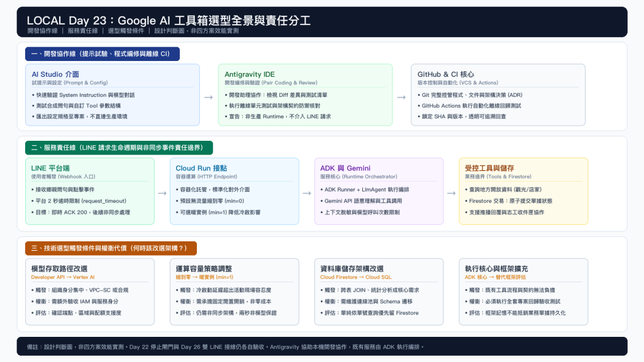The width and height of the screenshot is (644, 362).
Task: Click bullet '權衡：需額外驗收 IAM 與服務身分'
Action: (75, 302)
